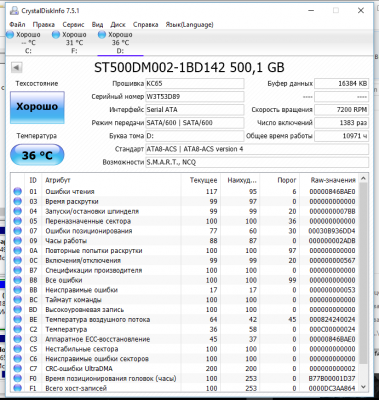
Task: Open the Язык(Language) menu
Action: (x=189, y=25)
